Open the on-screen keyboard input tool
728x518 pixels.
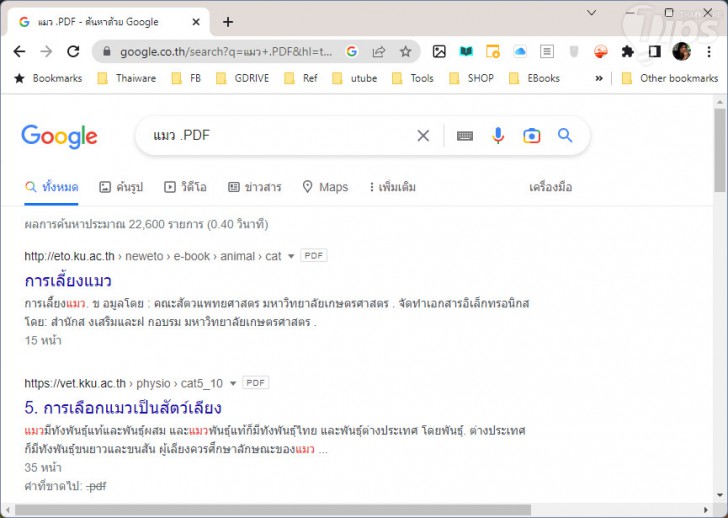pos(465,136)
